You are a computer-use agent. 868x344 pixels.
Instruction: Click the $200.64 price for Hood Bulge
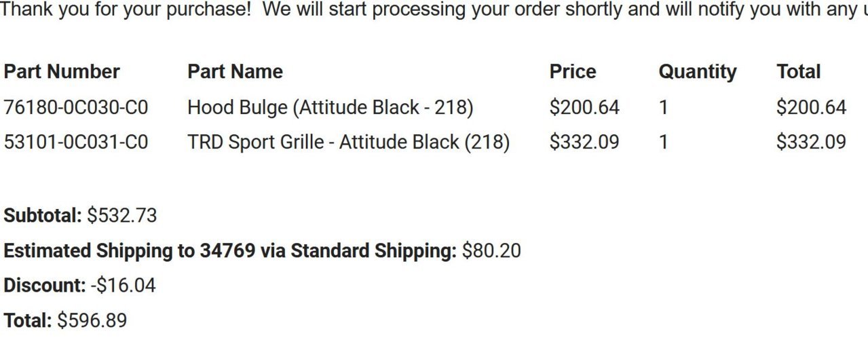pos(584,107)
